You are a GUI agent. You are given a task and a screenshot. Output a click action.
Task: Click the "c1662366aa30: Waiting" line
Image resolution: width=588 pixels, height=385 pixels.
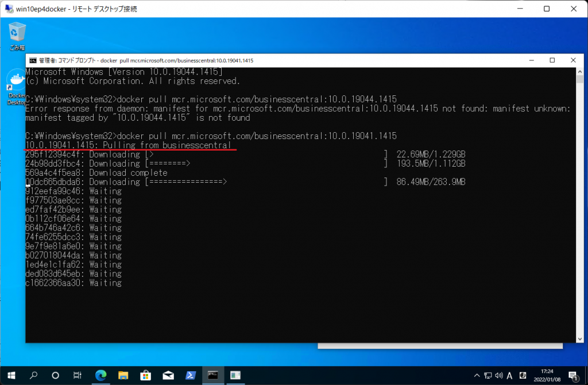[x=73, y=283]
